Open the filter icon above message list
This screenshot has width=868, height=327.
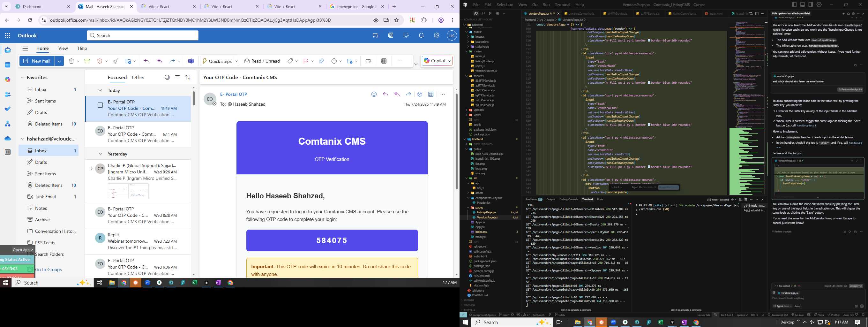click(x=177, y=77)
